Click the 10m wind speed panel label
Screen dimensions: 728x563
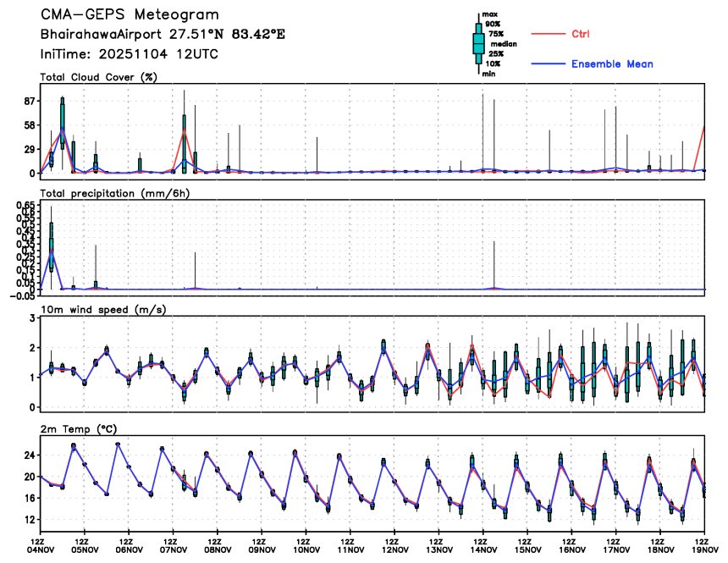click(103, 309)
